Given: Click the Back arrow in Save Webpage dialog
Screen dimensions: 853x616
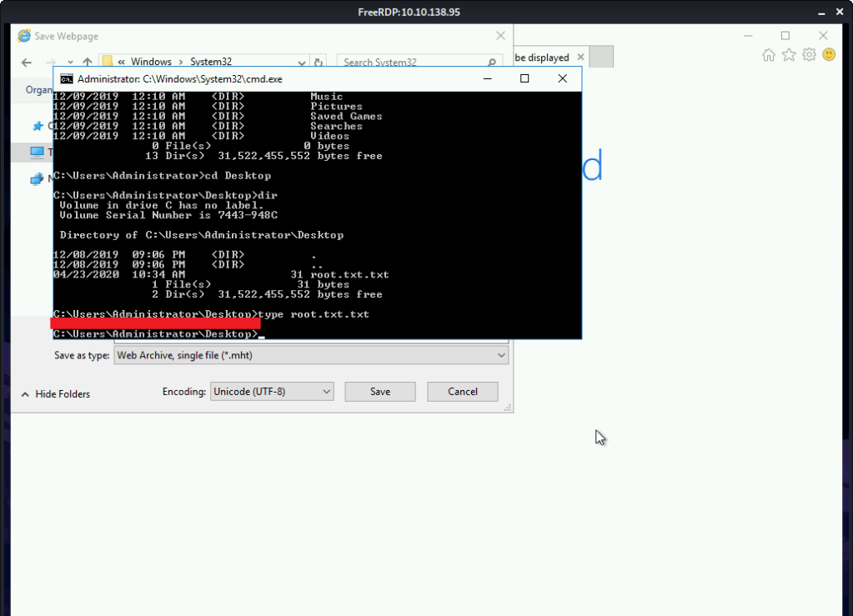Looking at the screenshot, I should (27, 63).
